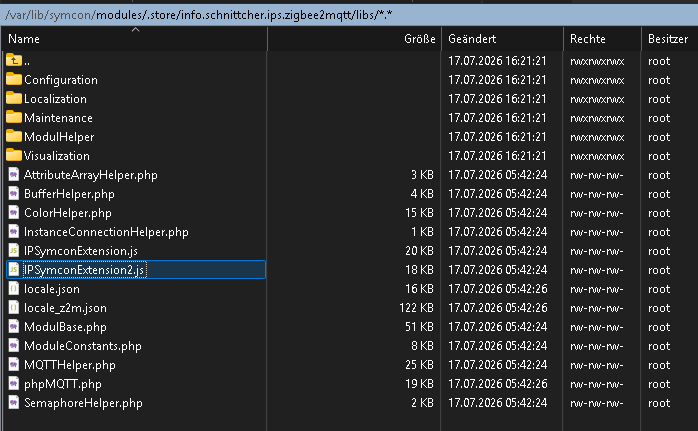Select the Localization folder icon

(x=14, y=98)
